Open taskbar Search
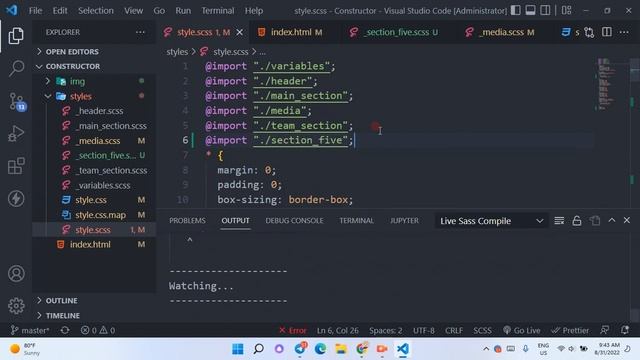The height and width of the screenshot is (360, 640). [x=258, y=349]
